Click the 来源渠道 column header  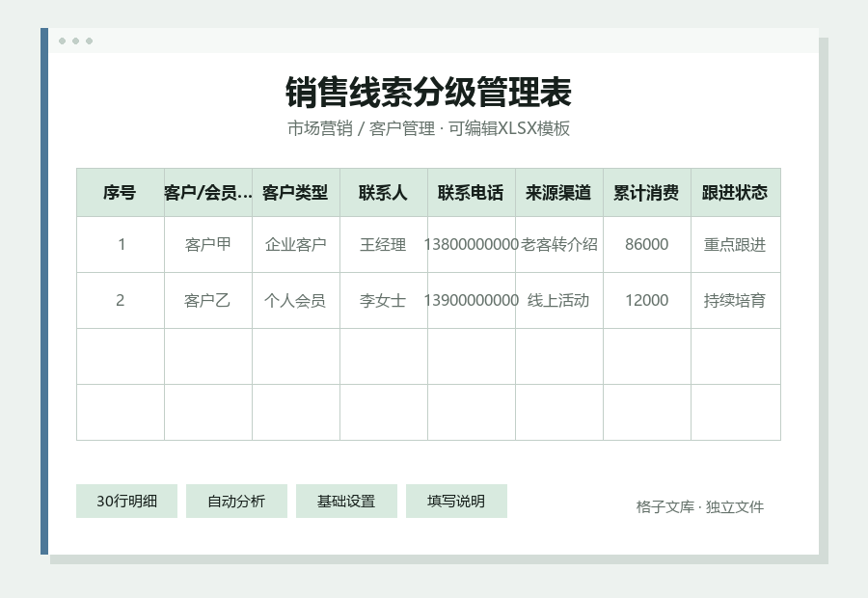pyautogui.click(x=559, y=193)
